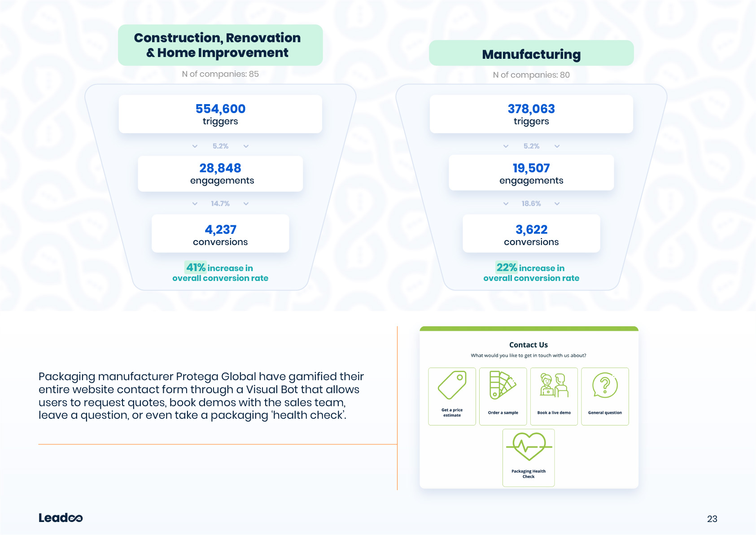Click left chevron beside Construction 5.2%
The image size is (756, 535).
195,146
